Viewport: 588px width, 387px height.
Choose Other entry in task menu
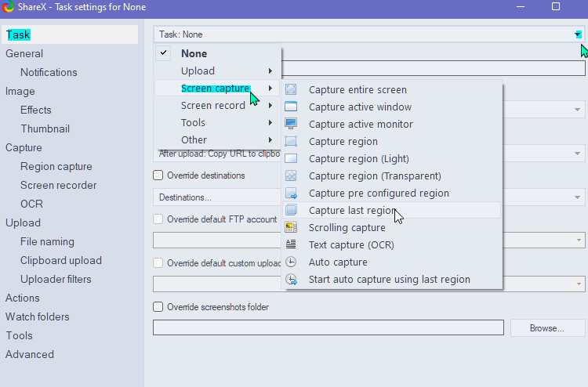[x=217, y=139]
